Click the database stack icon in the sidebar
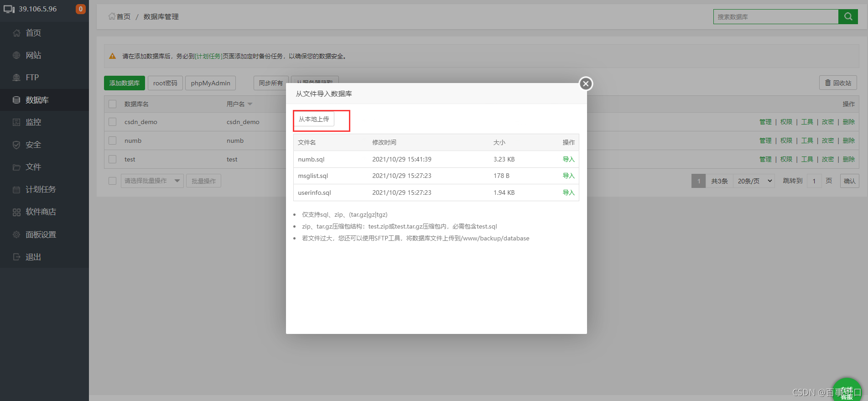The width and height of the screenshot is (868, 401). tap(16, 100)
